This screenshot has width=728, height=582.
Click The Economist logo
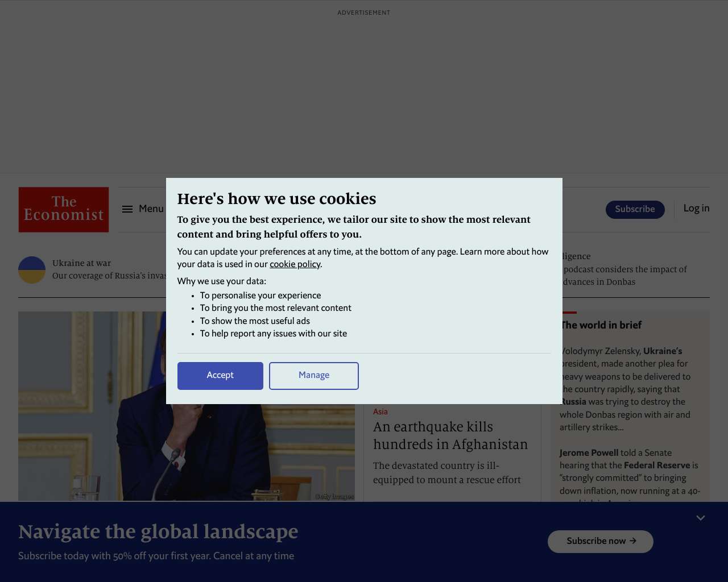[64, 210]
